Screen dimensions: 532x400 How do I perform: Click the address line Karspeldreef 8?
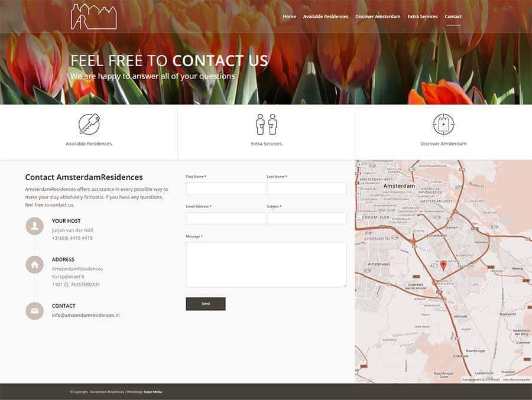pyautogui.click(x=68, y=277)
